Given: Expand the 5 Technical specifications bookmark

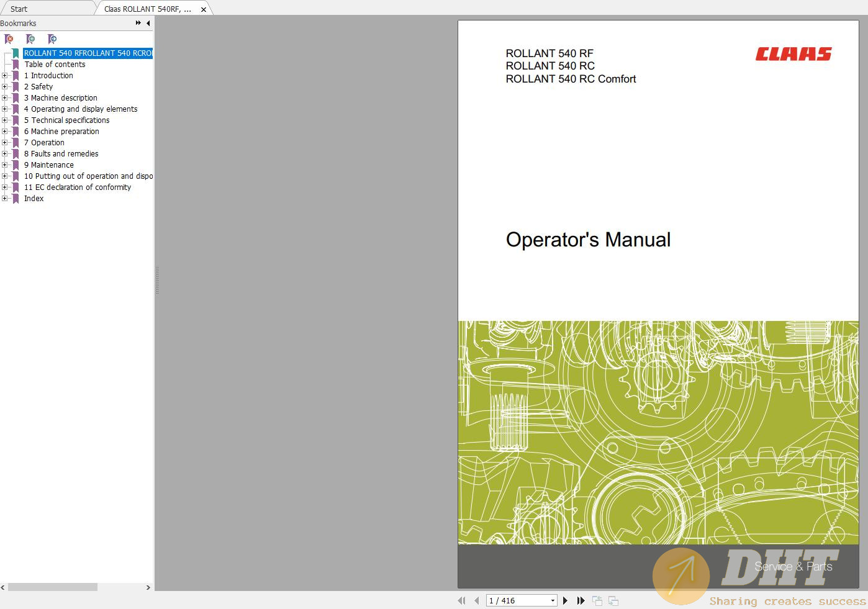Looking at the screenshot, I should pyautogui.click(x=5, y=120).
